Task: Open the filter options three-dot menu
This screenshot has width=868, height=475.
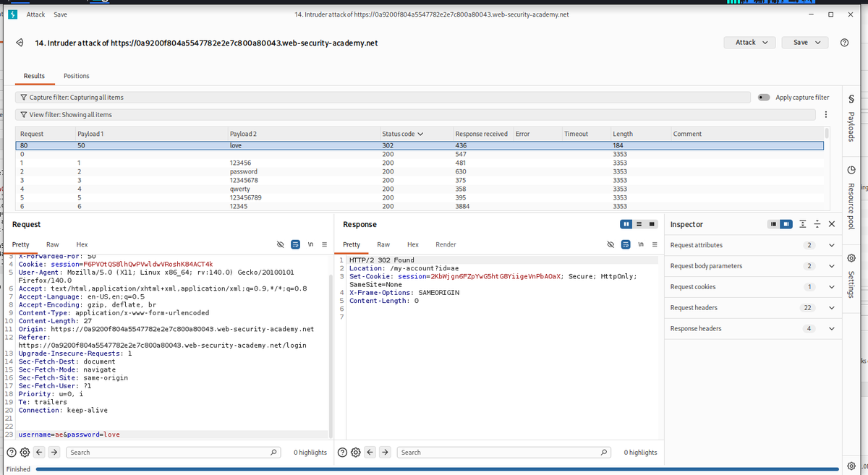Action: point(825,114)
